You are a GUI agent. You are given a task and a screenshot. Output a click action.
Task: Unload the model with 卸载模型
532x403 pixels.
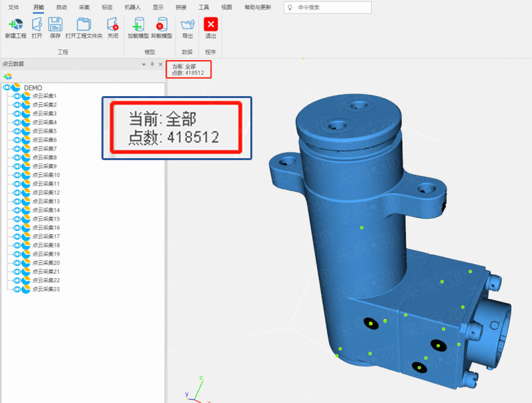(161, 25)
